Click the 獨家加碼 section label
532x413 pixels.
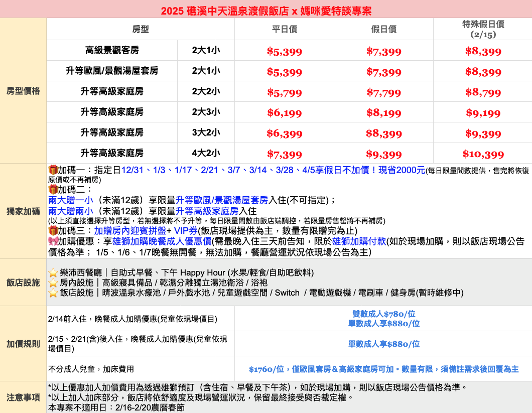(23, 211)
